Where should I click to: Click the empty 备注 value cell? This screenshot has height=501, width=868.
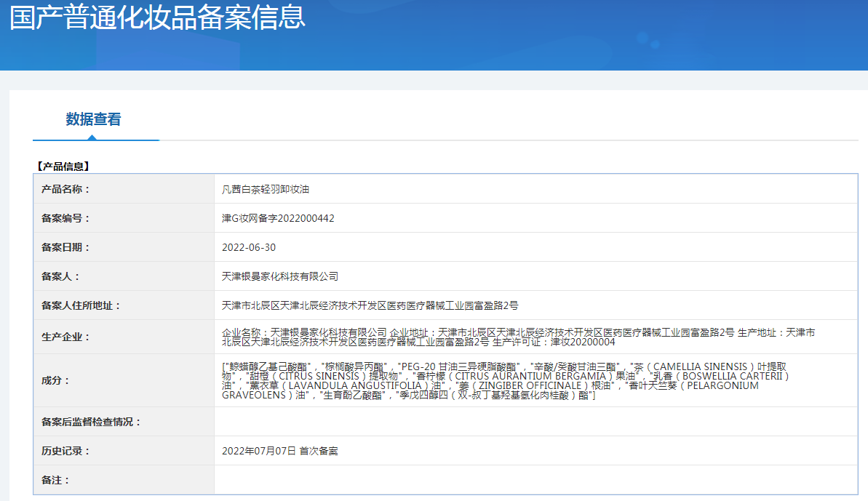click(535, 480)
